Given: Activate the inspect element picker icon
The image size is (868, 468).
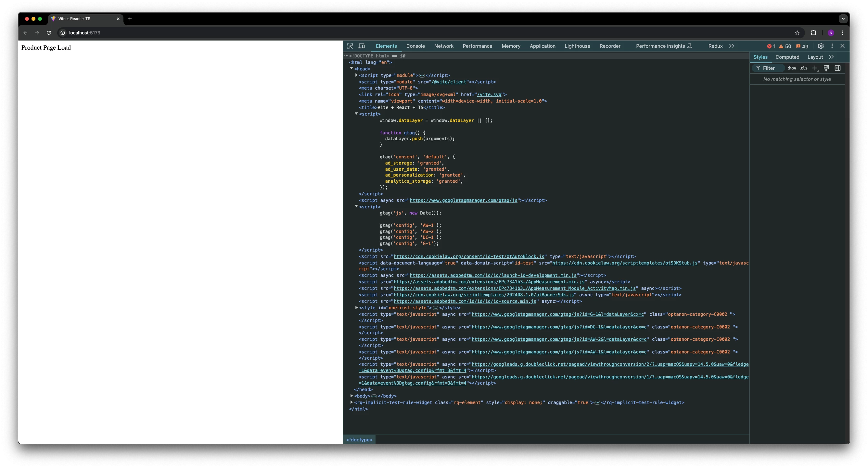Looking at the screenshot, I should coord(350,46).
